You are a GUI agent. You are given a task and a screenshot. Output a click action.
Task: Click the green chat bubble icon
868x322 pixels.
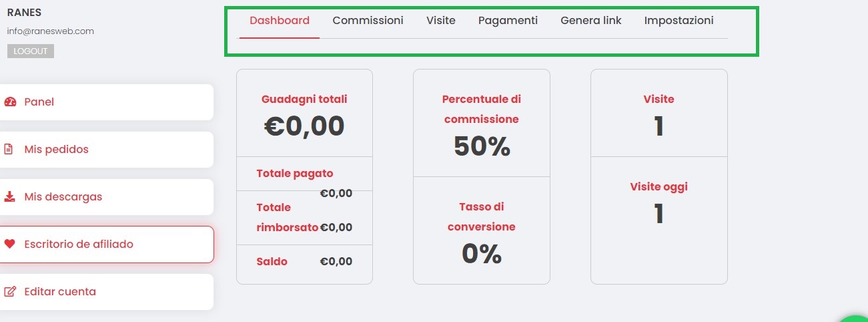click(x=855, y=318)
